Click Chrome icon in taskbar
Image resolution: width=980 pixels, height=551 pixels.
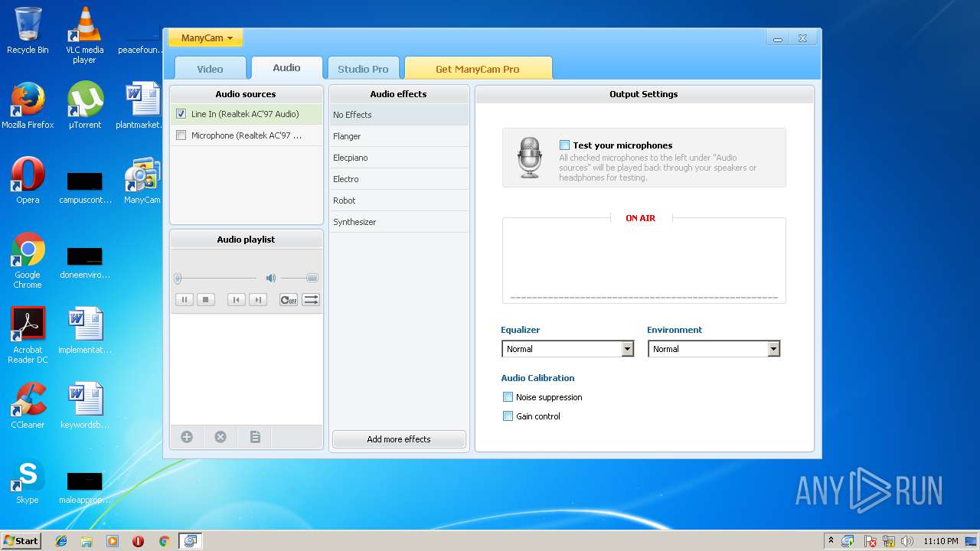pos(164,541)
